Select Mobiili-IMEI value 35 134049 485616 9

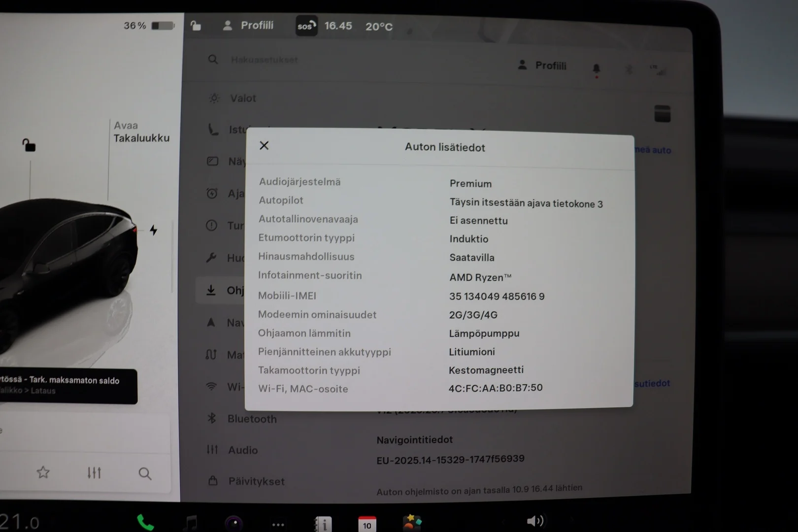coord(497,296)
